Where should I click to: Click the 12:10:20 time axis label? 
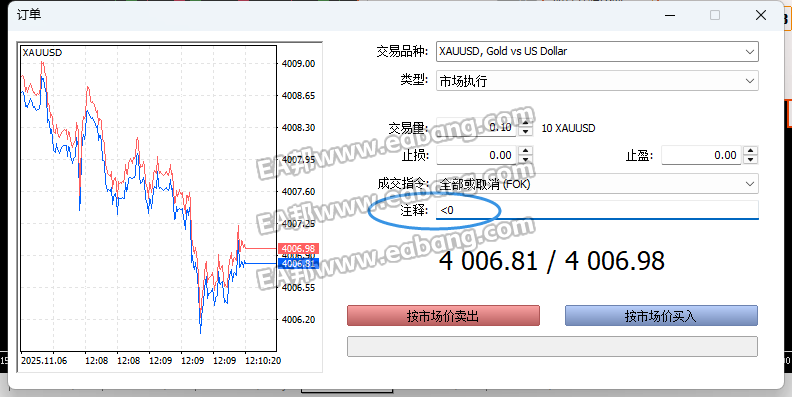tap(263, 361)
